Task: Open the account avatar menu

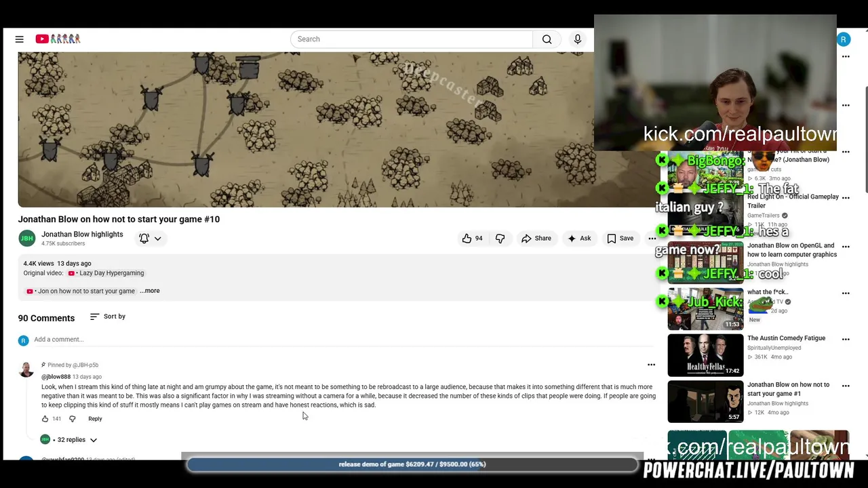Action: pyautogui.click(x=844, y=39)
